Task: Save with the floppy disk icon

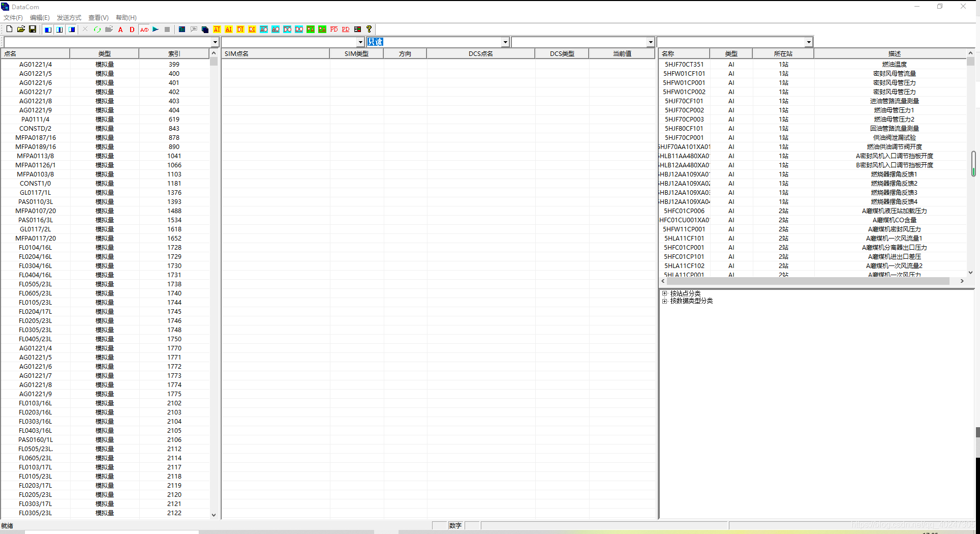Action: click(x=33, y=29)
